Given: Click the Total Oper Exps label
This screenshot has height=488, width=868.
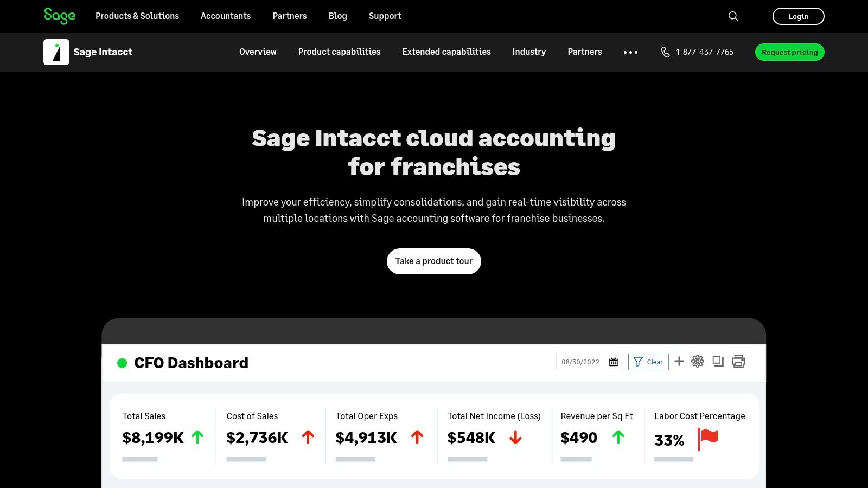Looking at the screenshot, I should click(x=367, y=416).
